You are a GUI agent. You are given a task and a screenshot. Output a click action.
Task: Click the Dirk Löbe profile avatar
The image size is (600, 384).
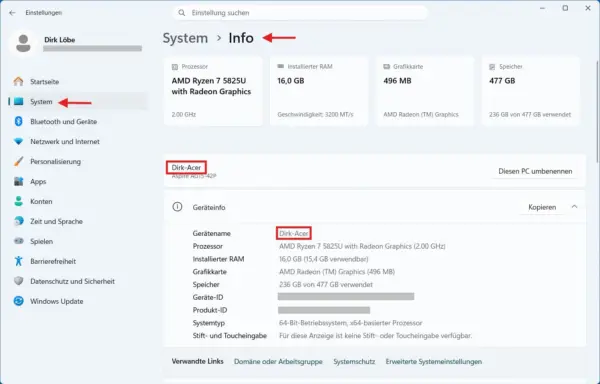(x=23, y=43)
